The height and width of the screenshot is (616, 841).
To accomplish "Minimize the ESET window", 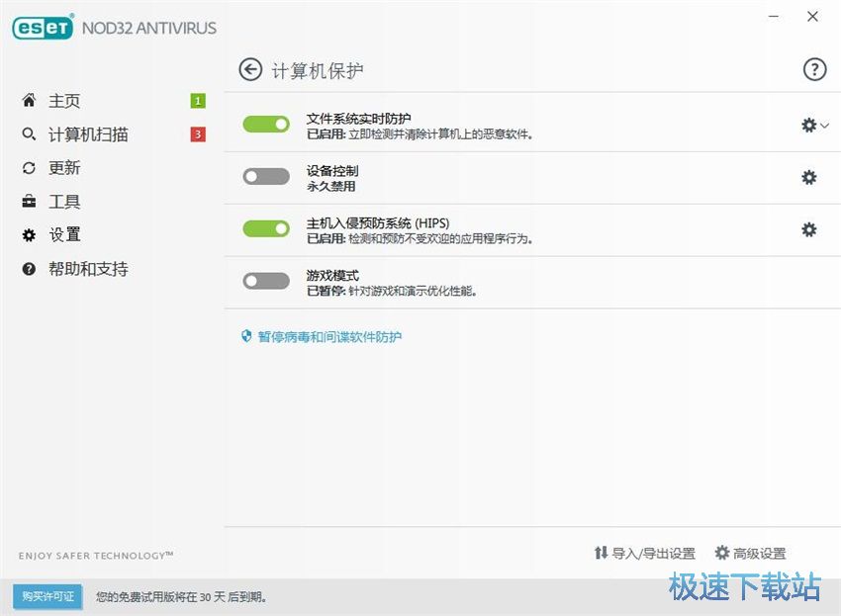I will coord(774,17).
